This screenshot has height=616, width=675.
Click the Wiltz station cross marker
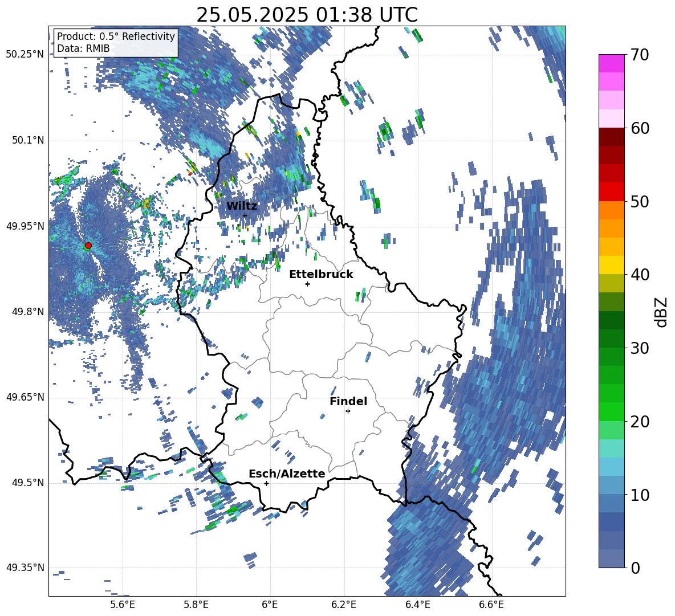tap(245, 215)
